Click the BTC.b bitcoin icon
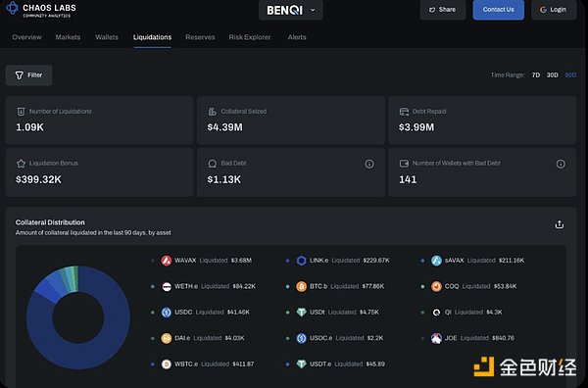This screenshot has width=588, height=388. click(302, 286)
